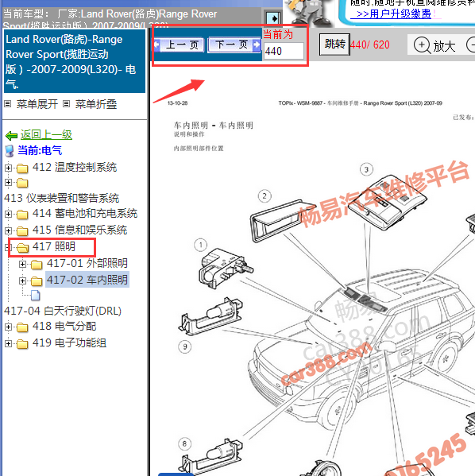Expand the 417-02 车内照明 node

(22, 281)
